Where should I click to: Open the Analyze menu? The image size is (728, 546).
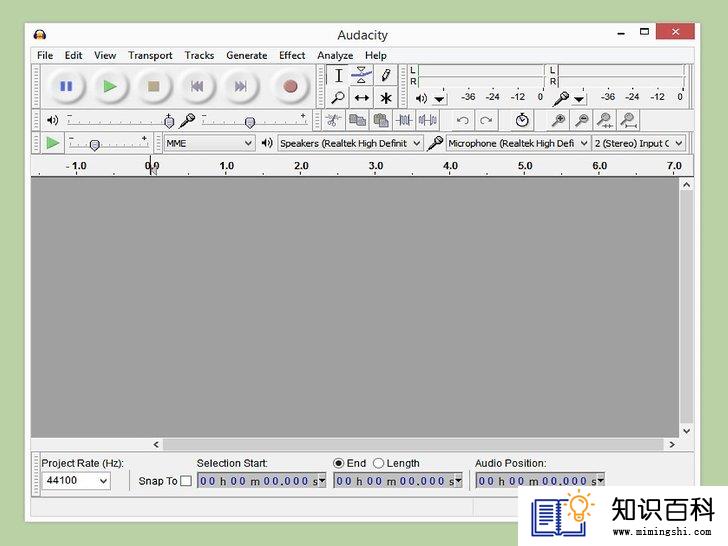[335, 55]
